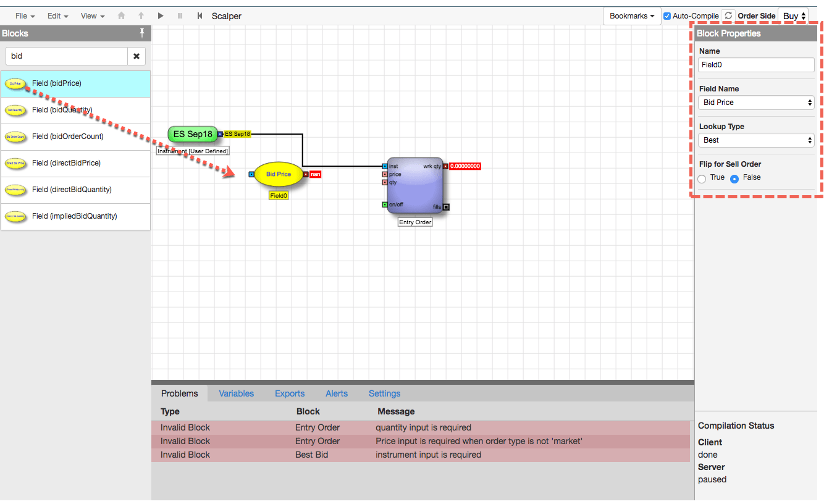The image size is (824, 504).
Task: Click the up-arrow navigate icon
Action: pos(141,16)
